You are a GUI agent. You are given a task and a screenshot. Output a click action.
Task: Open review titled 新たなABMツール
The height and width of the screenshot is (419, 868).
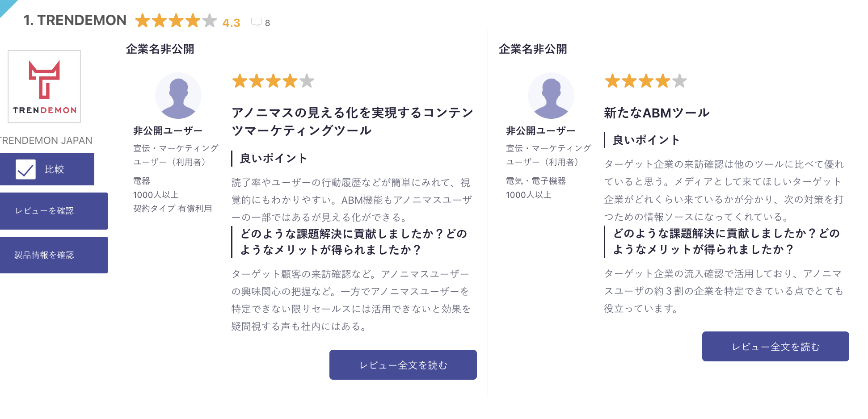pos(657,113)
